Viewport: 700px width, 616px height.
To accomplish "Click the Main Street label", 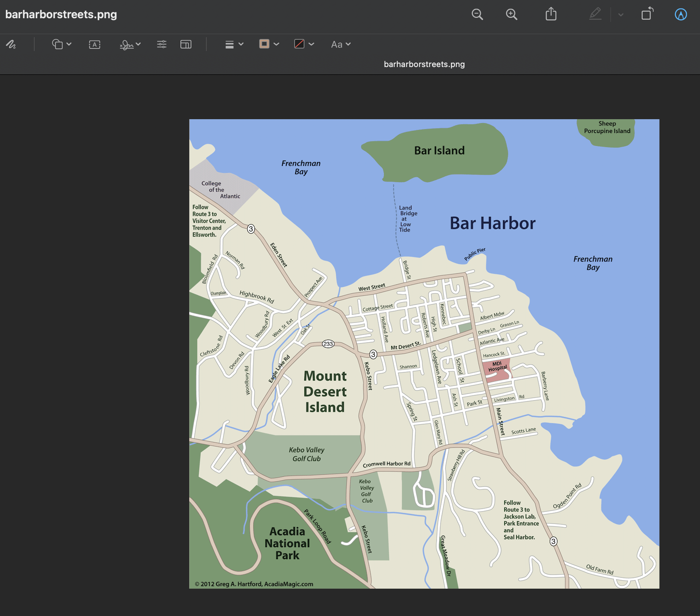I will [500, 422].
